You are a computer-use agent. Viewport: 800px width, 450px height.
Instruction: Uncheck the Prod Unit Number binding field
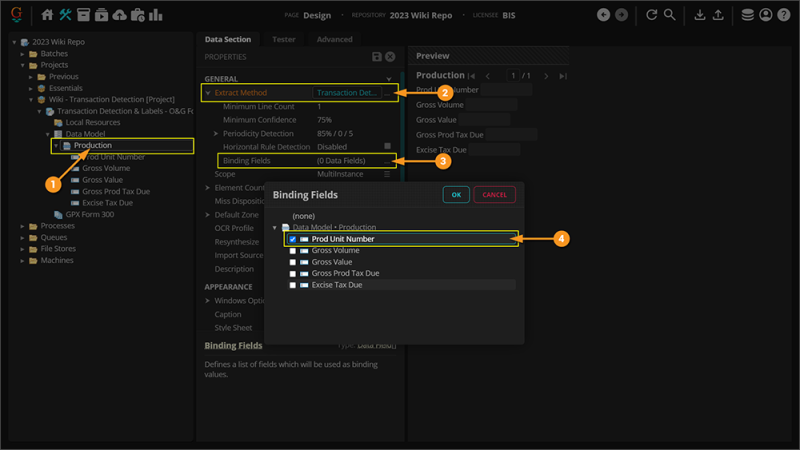(292, 239)
